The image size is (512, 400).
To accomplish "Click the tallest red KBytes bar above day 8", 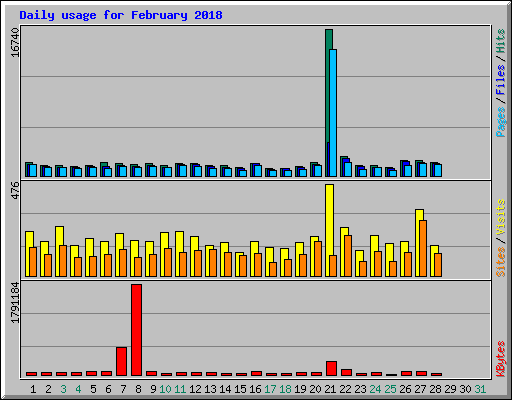I will 136,330.
